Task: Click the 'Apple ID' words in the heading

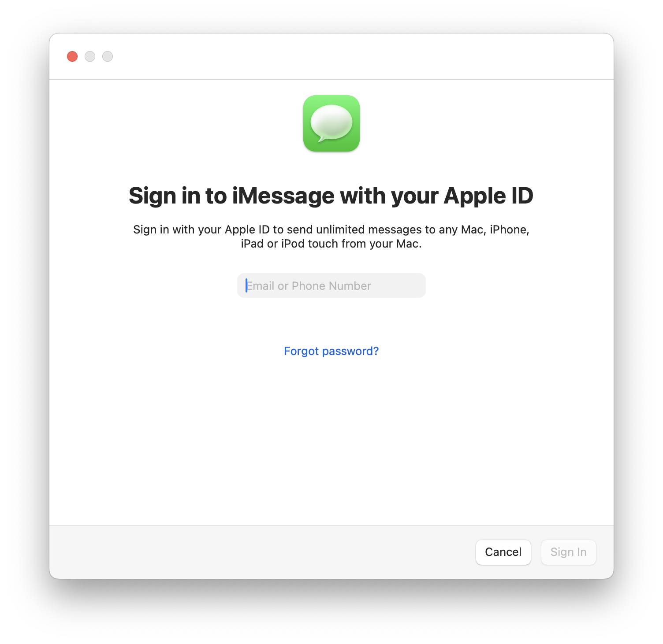Action: (488, 196)
